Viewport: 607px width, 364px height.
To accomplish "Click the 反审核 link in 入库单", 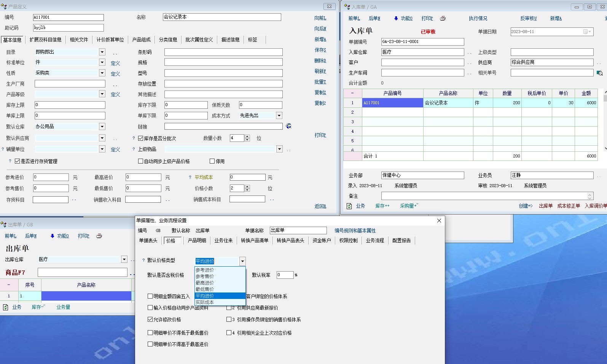I will pyautogui.click(x=528, y=18).
